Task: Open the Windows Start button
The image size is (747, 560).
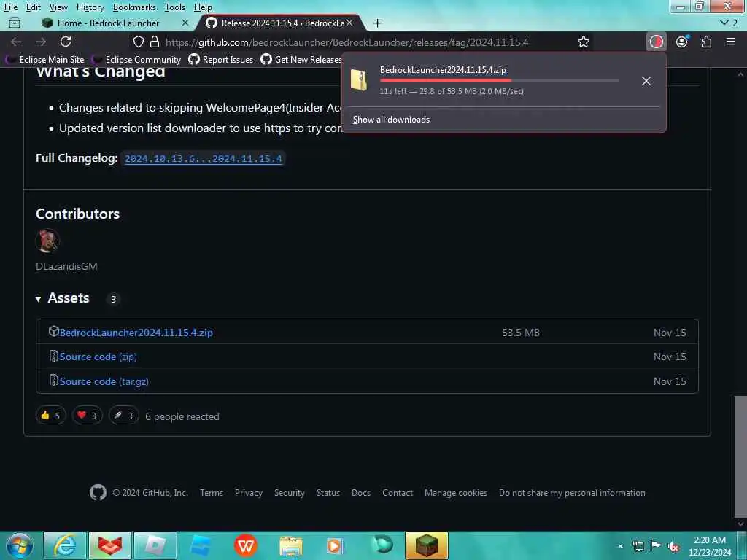Action: click(x=19, y=545)
